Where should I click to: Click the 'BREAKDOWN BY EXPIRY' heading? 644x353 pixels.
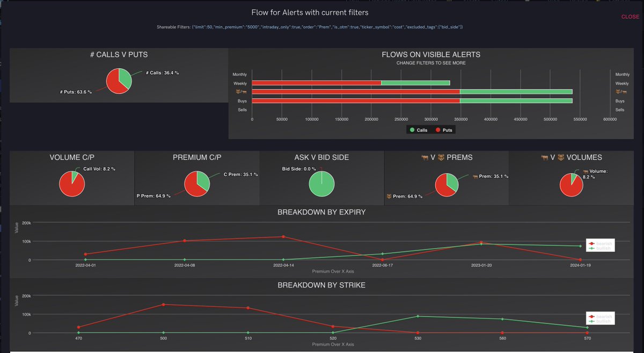click(321, 212)
